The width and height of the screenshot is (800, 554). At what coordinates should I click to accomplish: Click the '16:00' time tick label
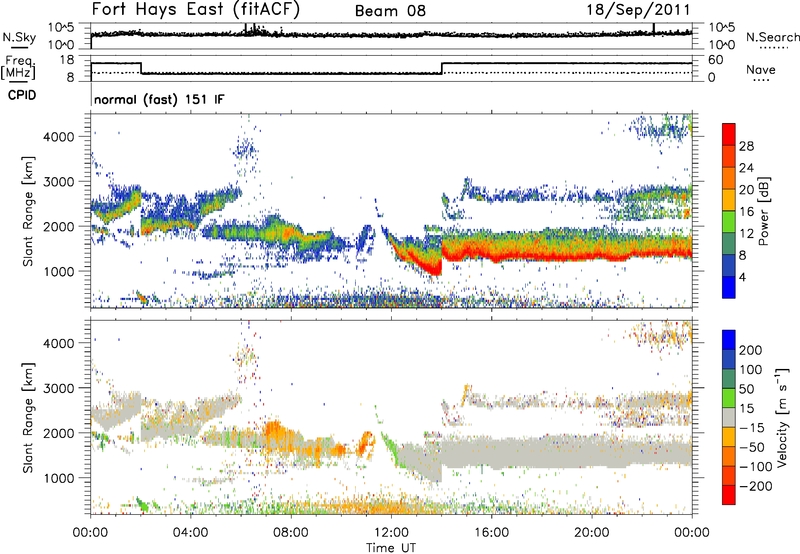click(491, 533)
